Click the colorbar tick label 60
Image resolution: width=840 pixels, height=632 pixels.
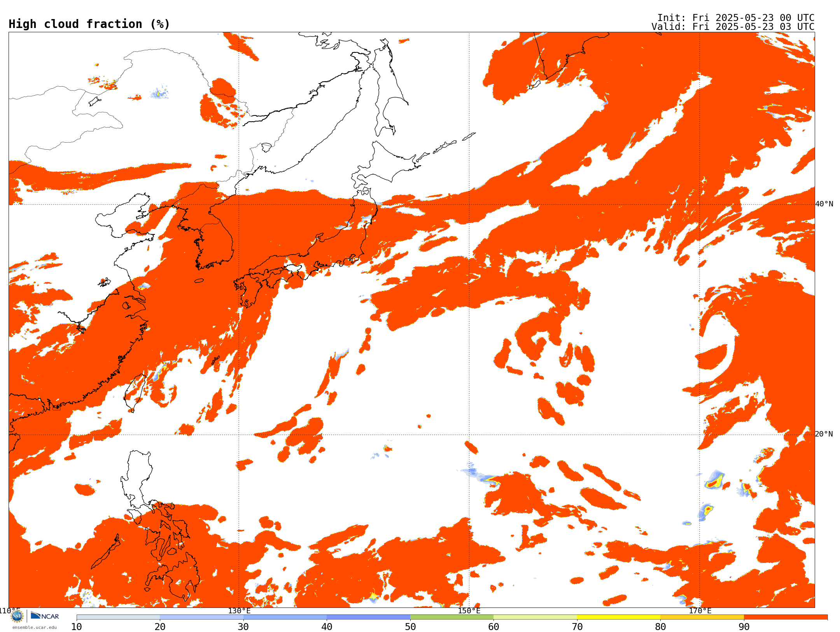493,627
